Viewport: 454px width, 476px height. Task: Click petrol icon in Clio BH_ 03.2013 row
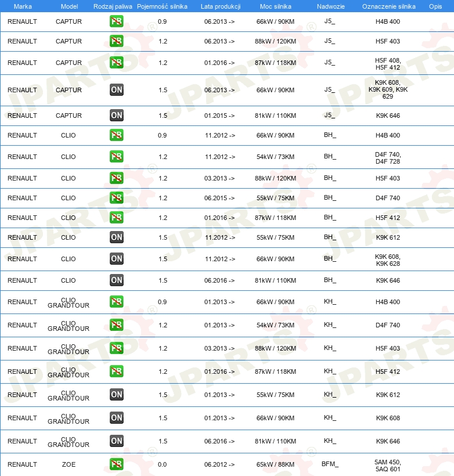click(117, 178)
